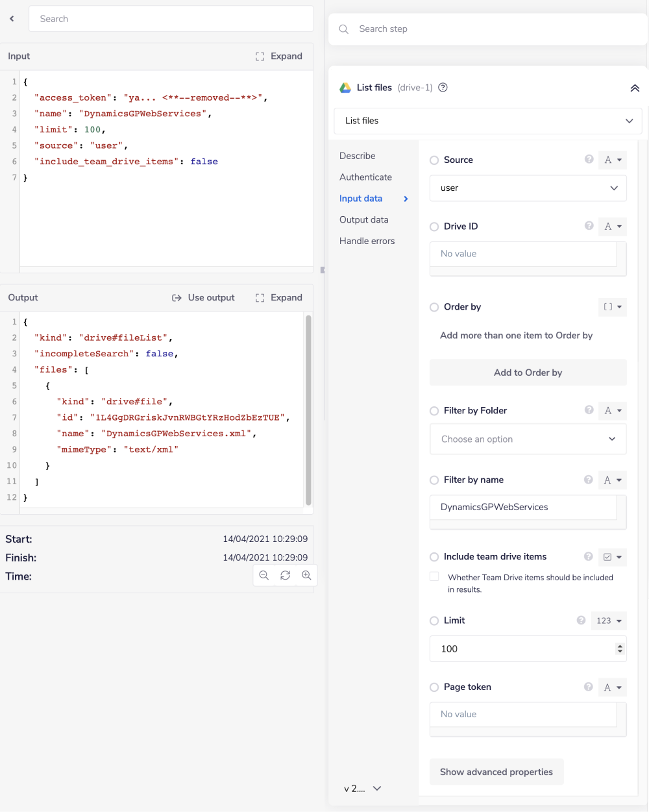This screenshot has height=812, width=649.
Task: Collapse the List files step panel
Action: pyautogui.click(x=635, y=88)
